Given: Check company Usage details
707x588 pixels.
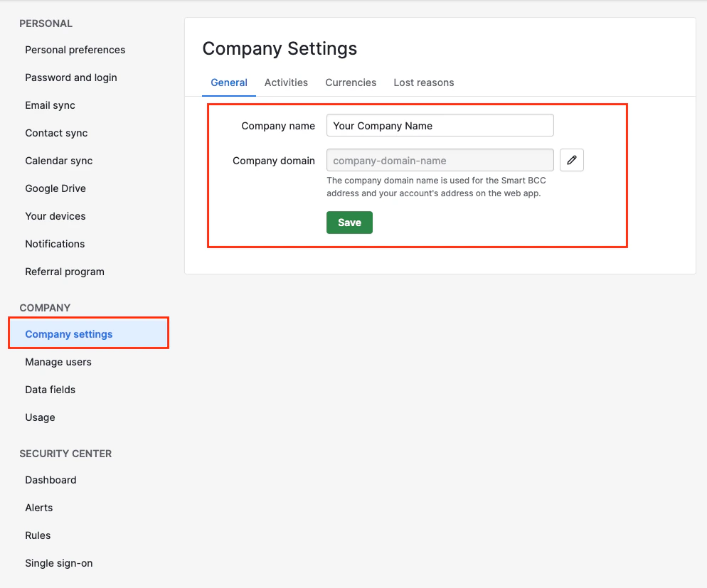Looking at the screenshot, I should click(39, 417).
